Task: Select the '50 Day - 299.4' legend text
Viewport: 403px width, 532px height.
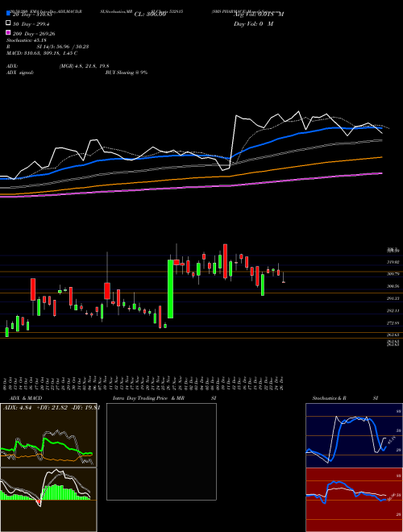Action: coord(31,23)
